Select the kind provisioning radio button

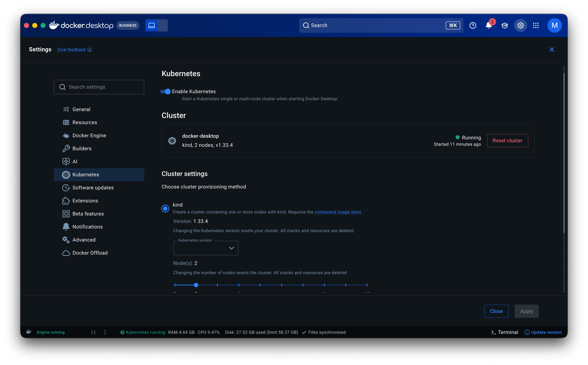pyautogui.click(x=165, y=208)
